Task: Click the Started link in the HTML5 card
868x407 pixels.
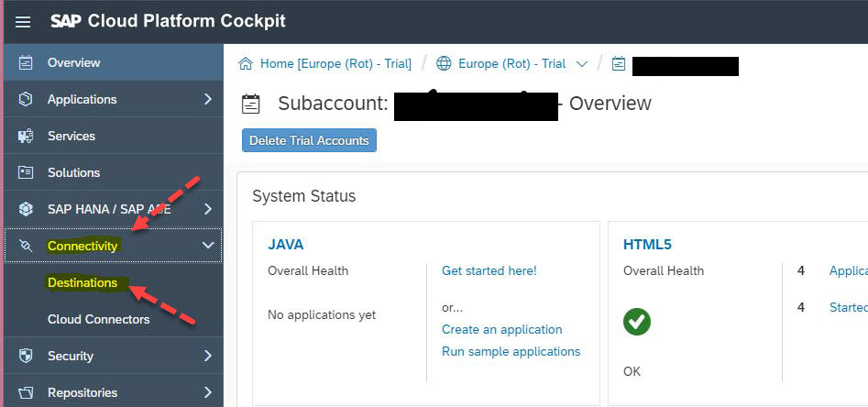Action: coord(848,307)
